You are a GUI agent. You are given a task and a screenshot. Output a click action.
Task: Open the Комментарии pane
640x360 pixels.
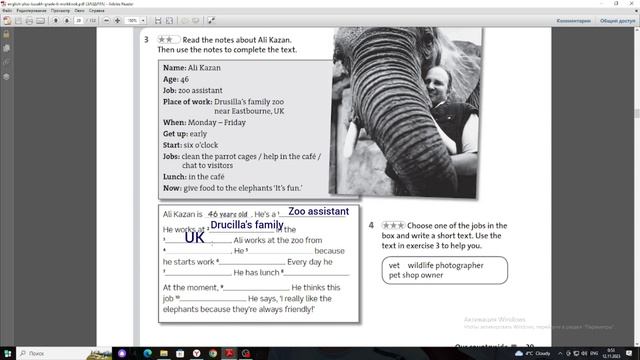pyautogui.click(x=573, y=20)
